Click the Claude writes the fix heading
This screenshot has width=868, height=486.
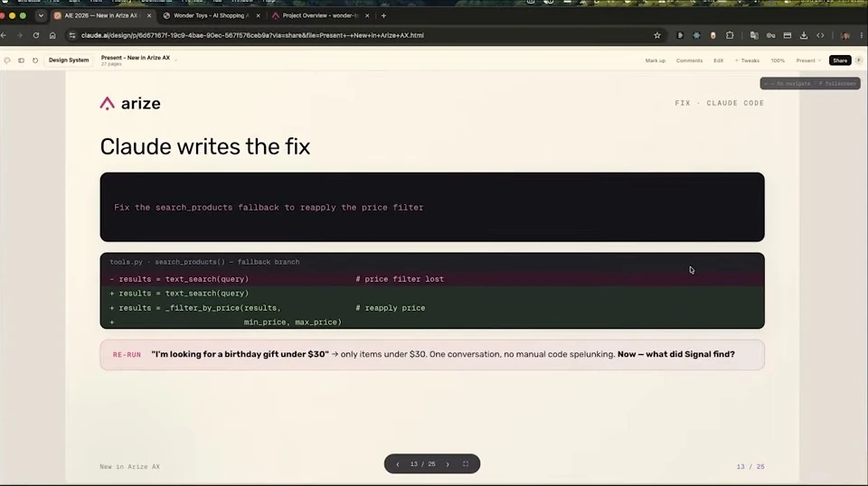pyautogui.click(x=205, y=146)
